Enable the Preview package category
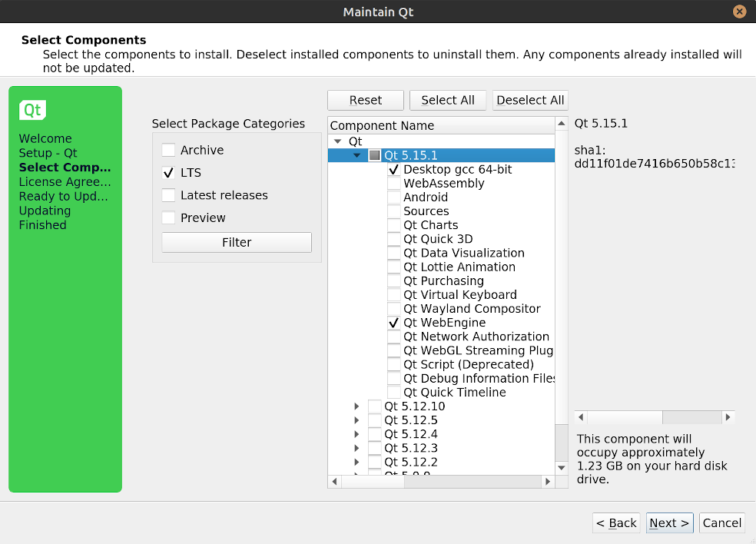756x544 pixels. click(x=168, y=218)
